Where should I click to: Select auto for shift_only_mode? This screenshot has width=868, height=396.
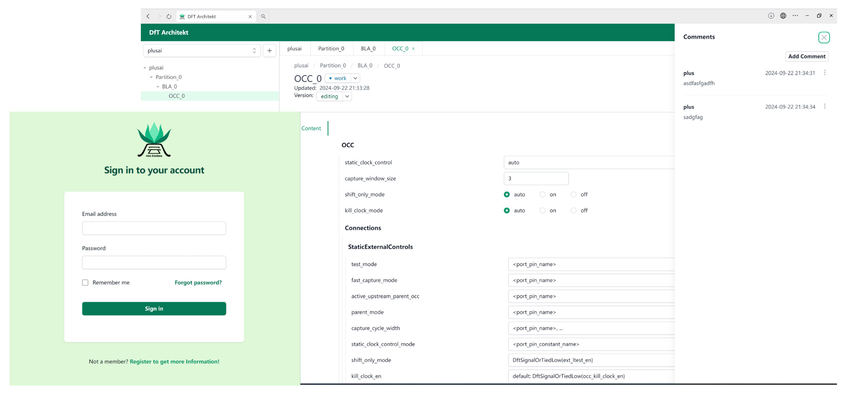507,195
